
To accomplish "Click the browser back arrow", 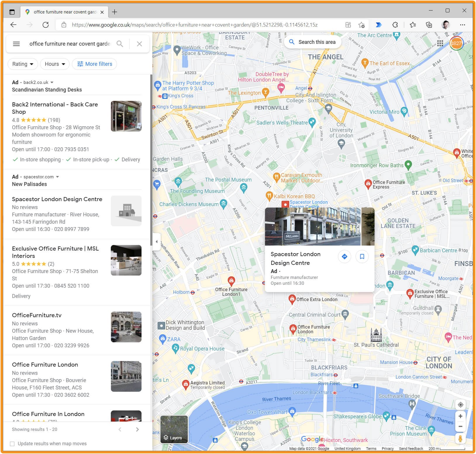I will click(13, 25).
